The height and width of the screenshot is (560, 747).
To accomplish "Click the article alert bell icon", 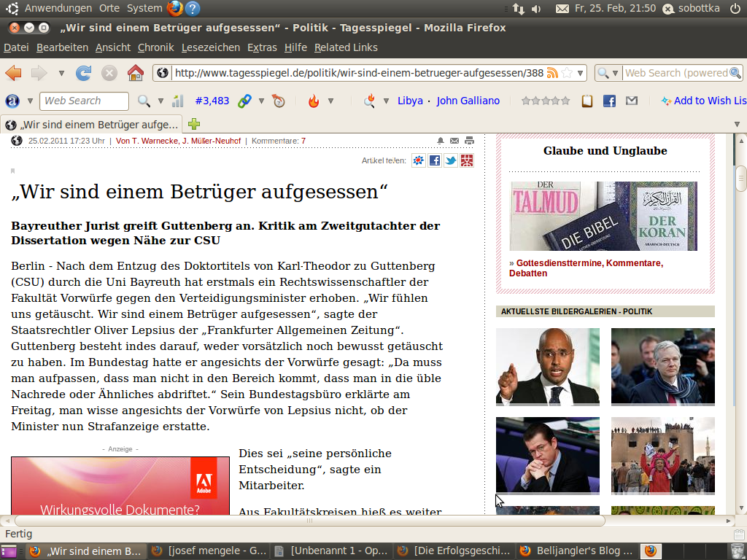I will point(441,141).
